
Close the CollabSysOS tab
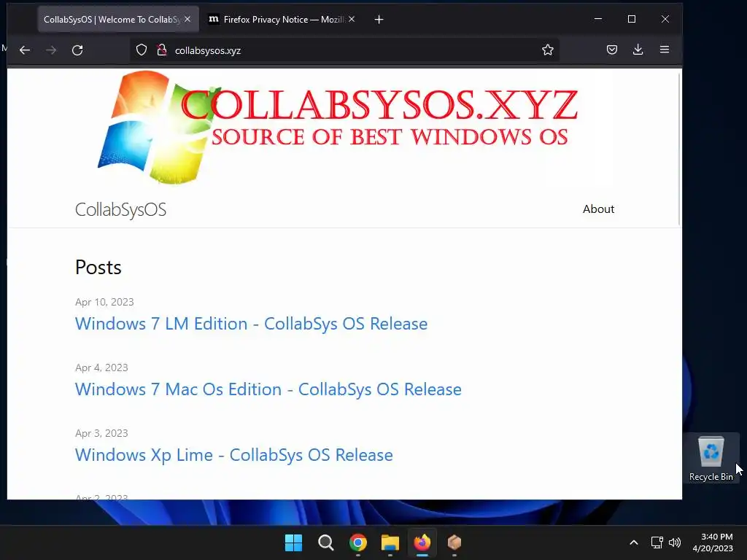tap(187, 19)
